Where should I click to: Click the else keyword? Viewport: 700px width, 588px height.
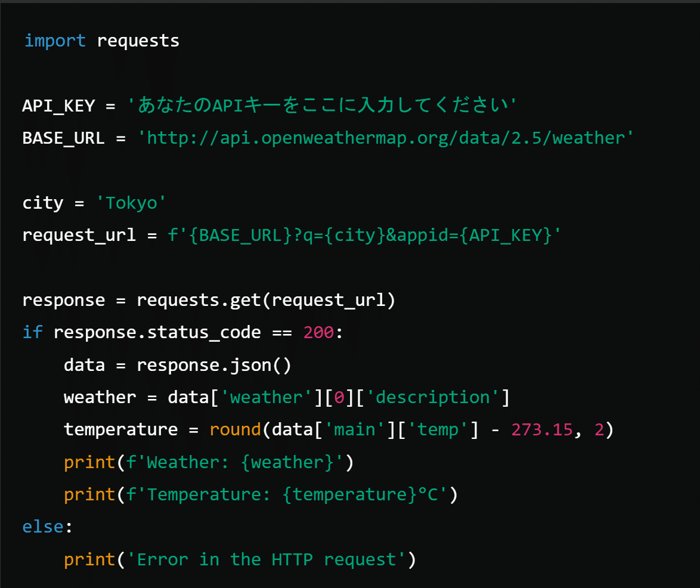click(42, 527)
